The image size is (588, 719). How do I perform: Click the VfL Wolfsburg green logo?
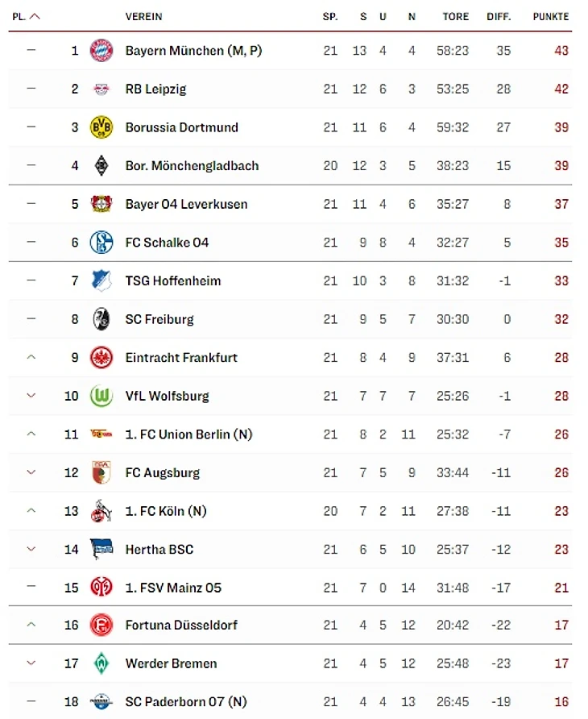coord(101,396)
